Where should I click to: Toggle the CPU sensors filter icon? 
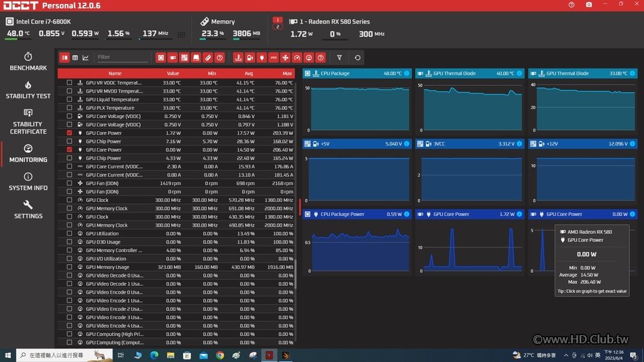tap(160, 58)
